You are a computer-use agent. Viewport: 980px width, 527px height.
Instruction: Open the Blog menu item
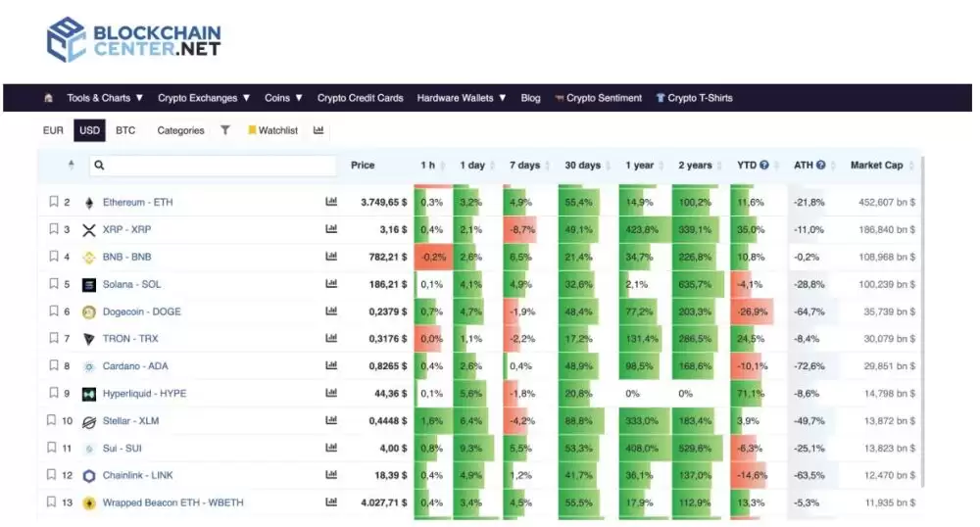click(530, 98)
